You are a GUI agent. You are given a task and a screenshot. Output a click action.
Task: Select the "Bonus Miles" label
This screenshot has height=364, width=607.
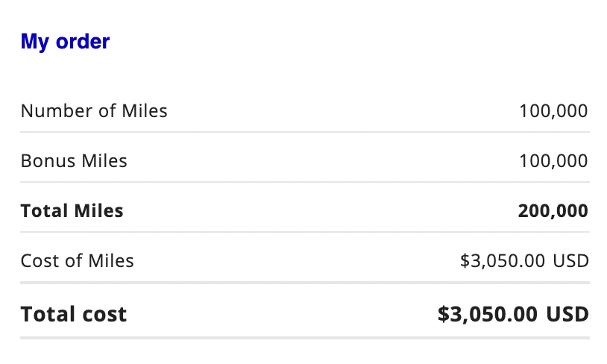coord(74,160)
